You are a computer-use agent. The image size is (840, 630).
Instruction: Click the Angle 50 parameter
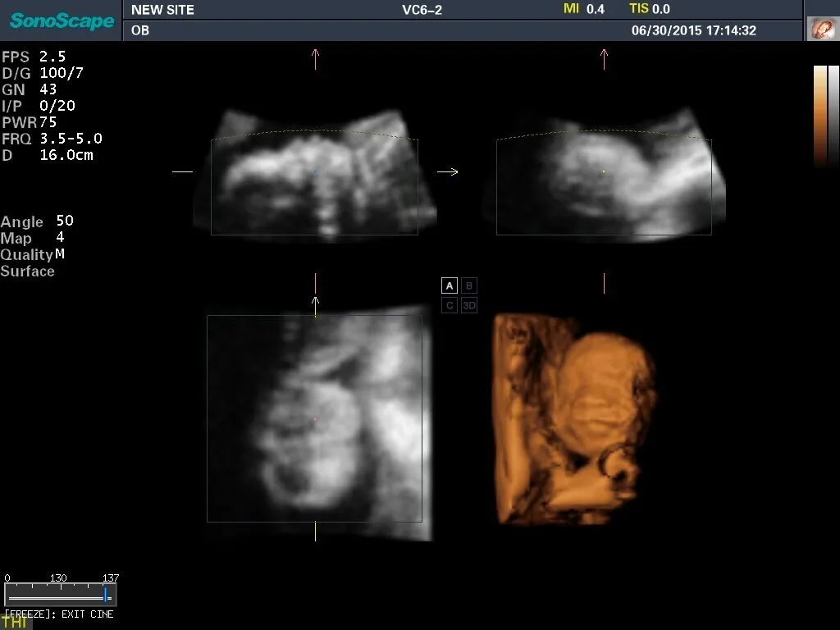coord(37,221)
